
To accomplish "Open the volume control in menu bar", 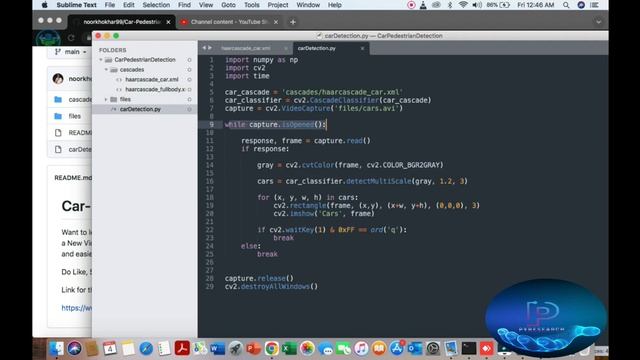I will tap(477, 5).
